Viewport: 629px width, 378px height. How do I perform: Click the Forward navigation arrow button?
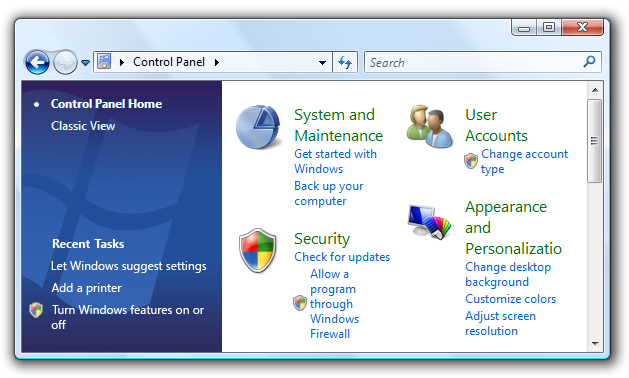65,62
